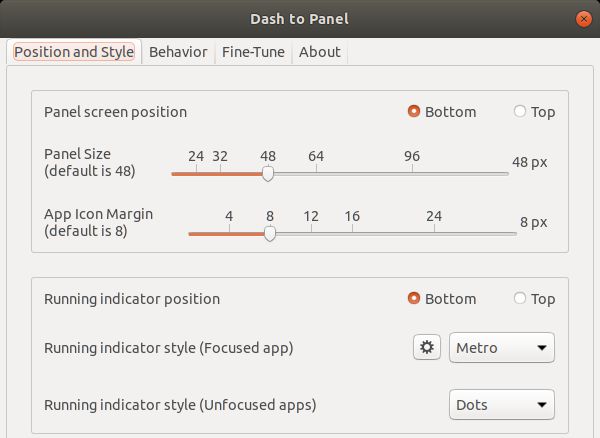Set running indicator position to Top
Screen dimensions: 600x438
tap(534, 298)
